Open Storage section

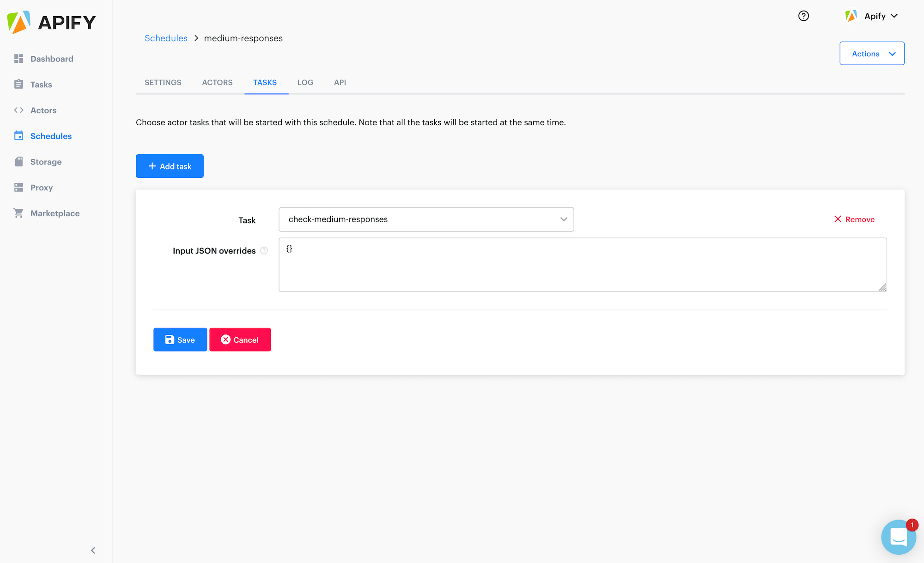(46, 162)
